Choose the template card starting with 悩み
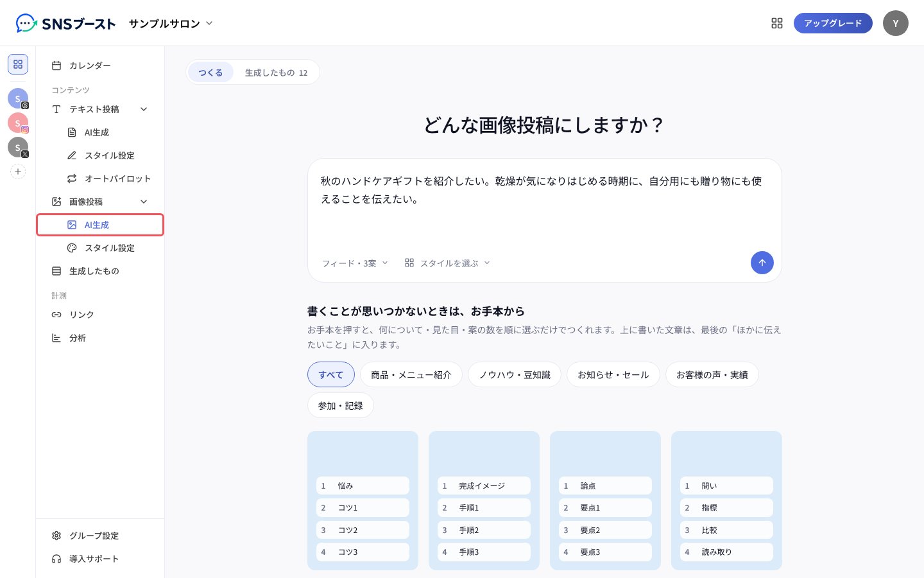924x578 pixels. (363, 500)
